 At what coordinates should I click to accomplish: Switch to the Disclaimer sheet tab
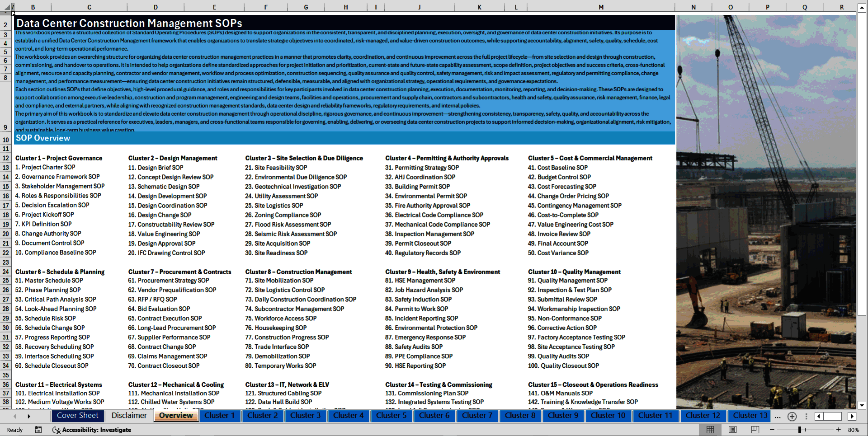click(x=128, y=415)
